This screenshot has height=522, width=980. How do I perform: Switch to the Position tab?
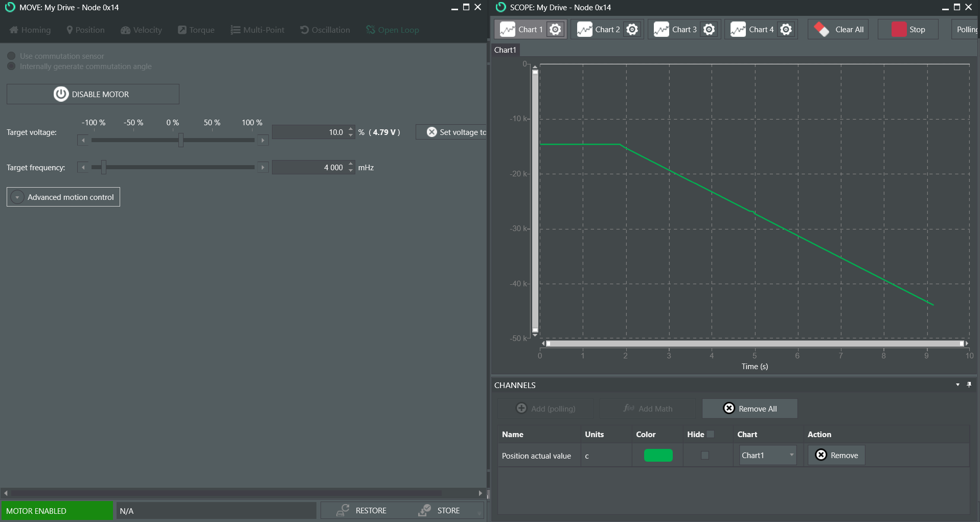[85, 30]
